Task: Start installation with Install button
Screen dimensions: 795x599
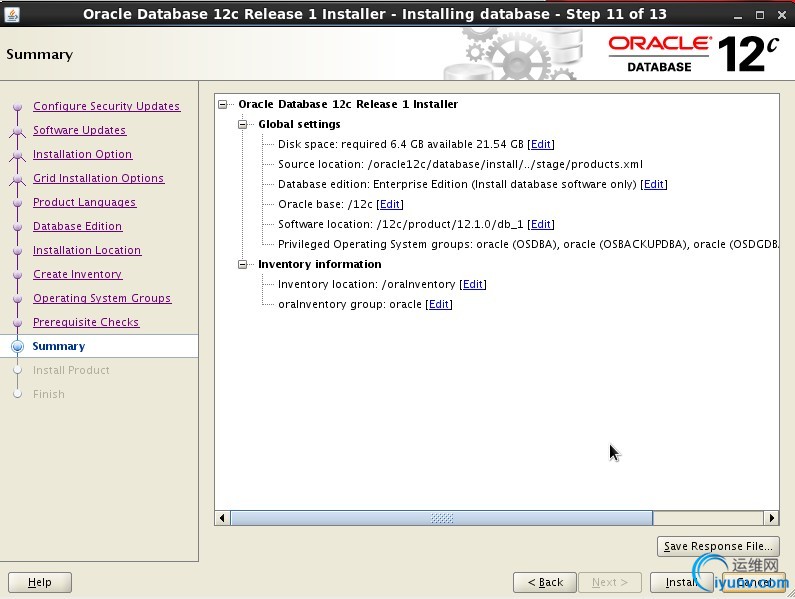Action: (x=681, y=582)
